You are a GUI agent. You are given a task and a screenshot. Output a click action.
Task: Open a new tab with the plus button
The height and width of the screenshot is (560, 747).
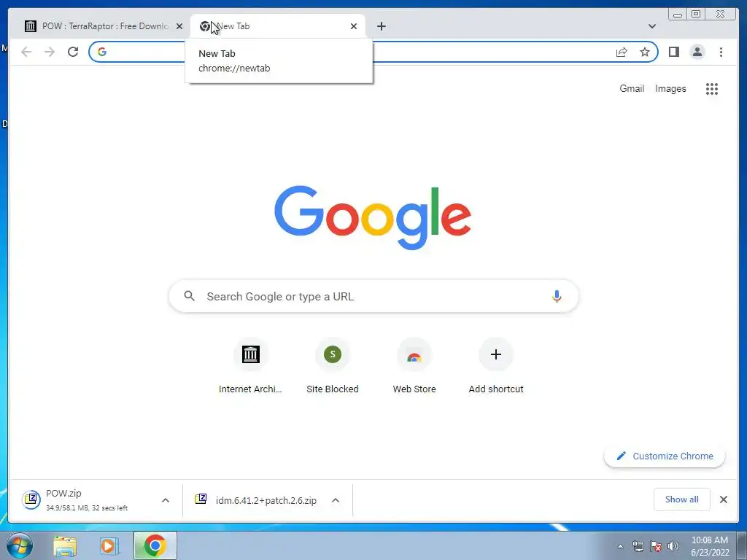[381, 26]
